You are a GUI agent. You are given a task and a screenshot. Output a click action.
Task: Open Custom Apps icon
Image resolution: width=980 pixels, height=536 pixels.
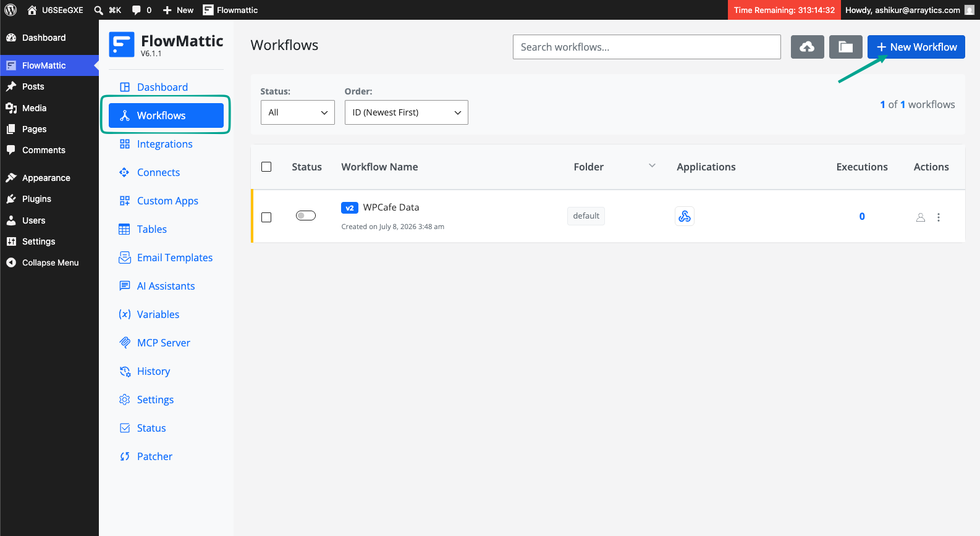click(125, 201)
